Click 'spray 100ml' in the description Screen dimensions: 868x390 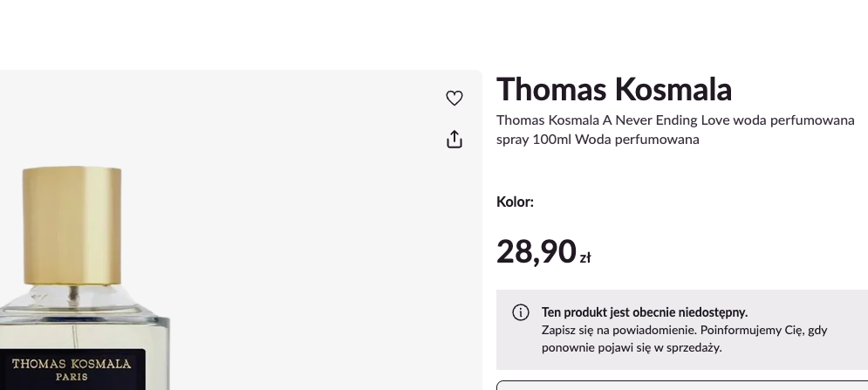[532, 140]
